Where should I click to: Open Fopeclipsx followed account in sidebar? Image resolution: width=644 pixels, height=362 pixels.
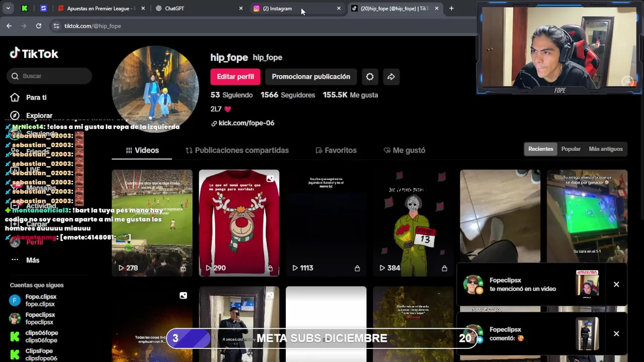32,318
